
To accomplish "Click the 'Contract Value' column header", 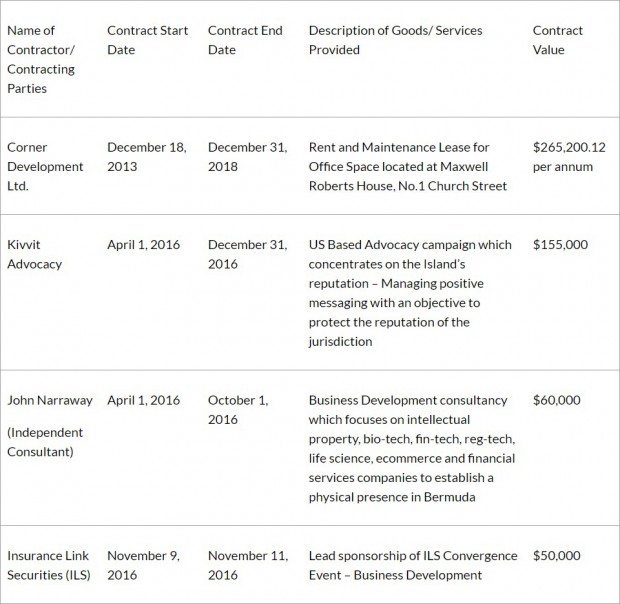I will (558, 40).
